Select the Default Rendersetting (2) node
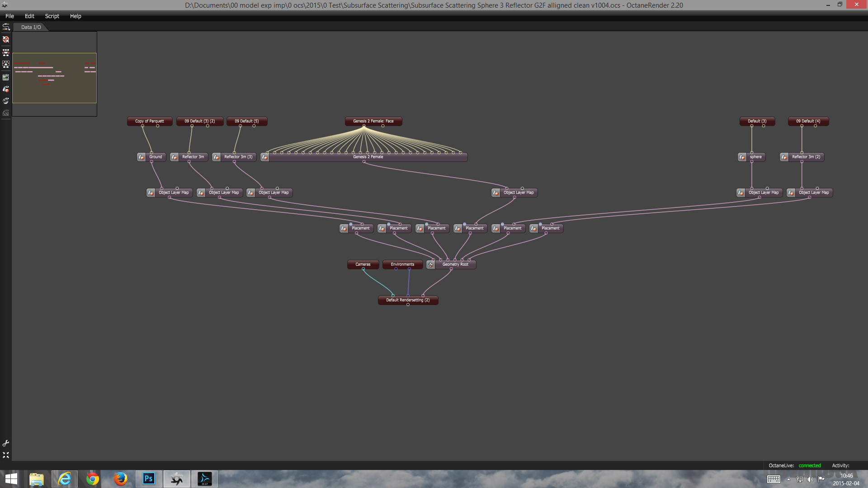The image size is (868, 488). pos(408,300)
